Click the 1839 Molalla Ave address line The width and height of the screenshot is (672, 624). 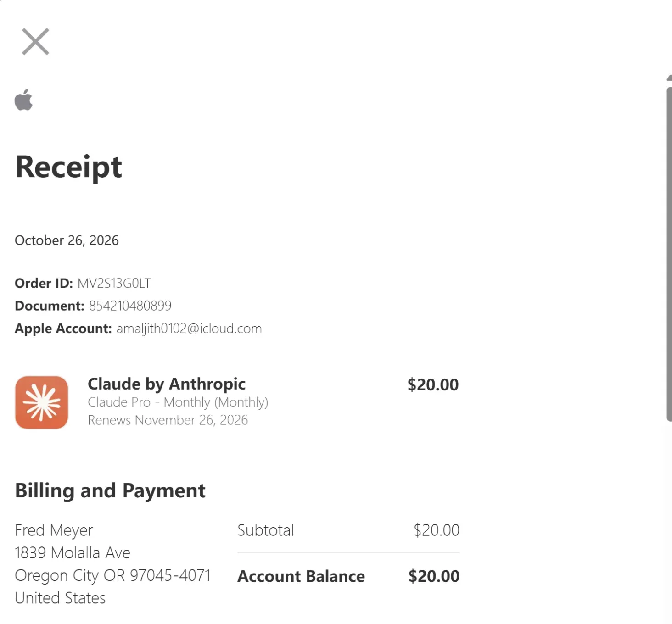[73, 553]
